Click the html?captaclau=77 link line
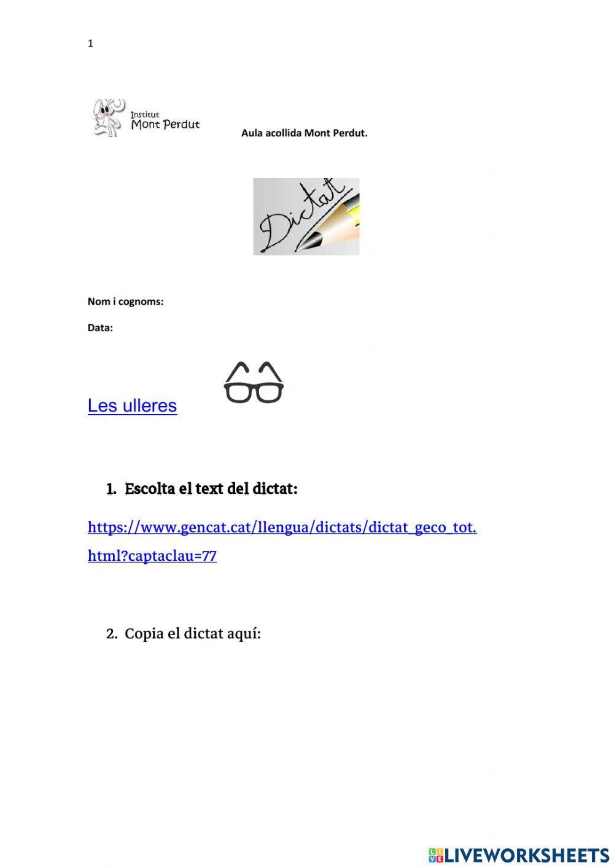This screenshot has width=614, height=868. [x=152, y=556]
